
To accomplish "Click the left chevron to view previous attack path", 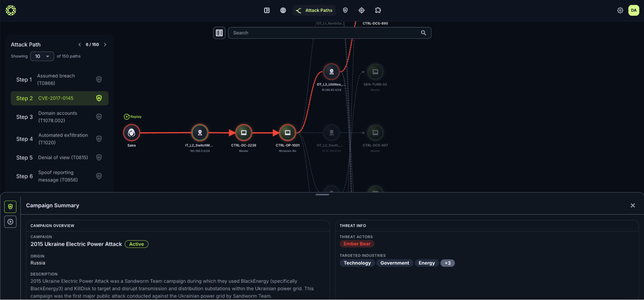I will [x=80, y=44].
